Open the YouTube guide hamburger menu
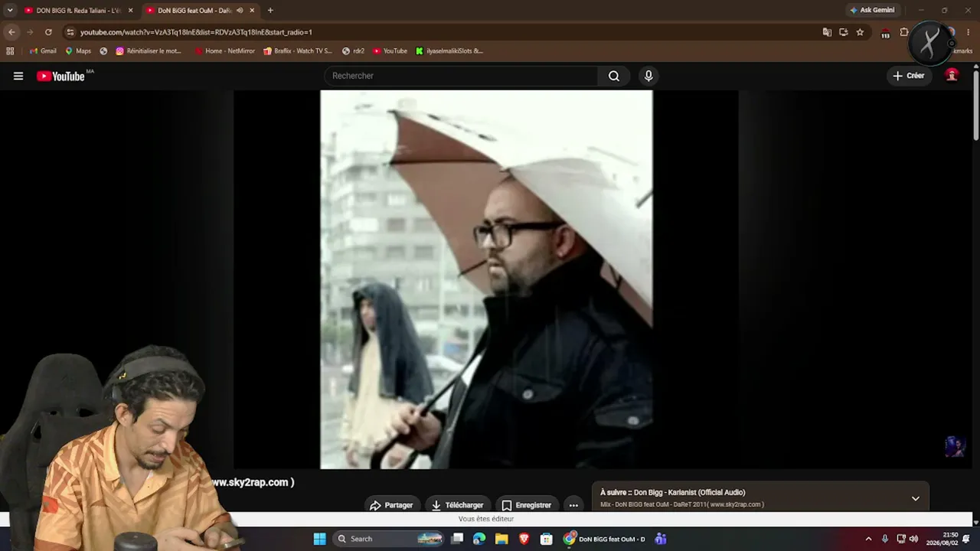Image resolution: width=980 pixels, height=551 pixels. point(18,76)
